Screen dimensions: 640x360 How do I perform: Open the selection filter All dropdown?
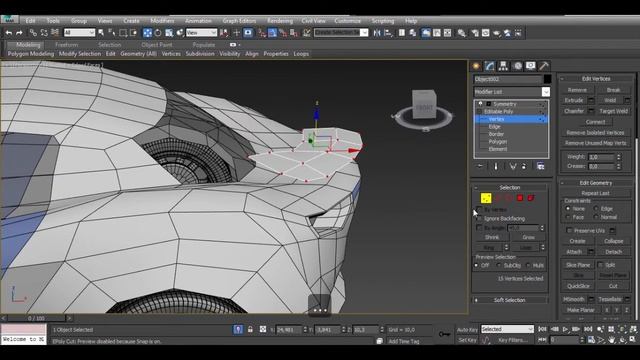(x=79, y=33)
